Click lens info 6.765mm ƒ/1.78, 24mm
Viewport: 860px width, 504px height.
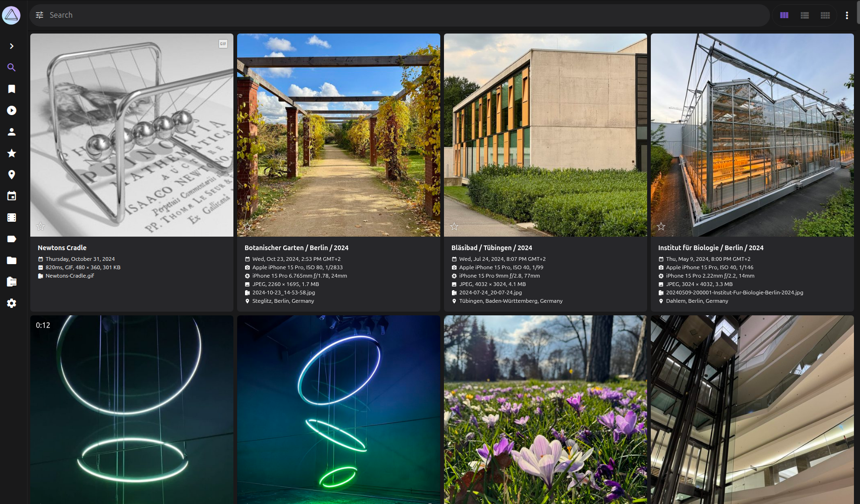click(x=300, y=276)
